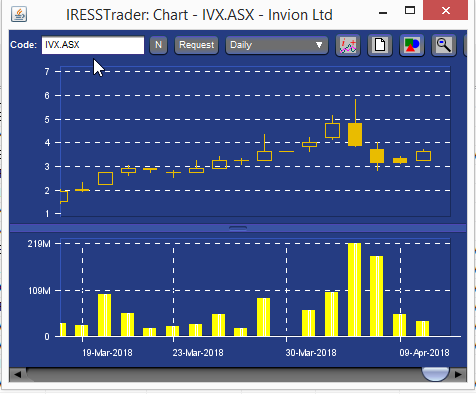Click the pane splitter handle between charts
Screen dimensions: 476x394
coord(238,228)
